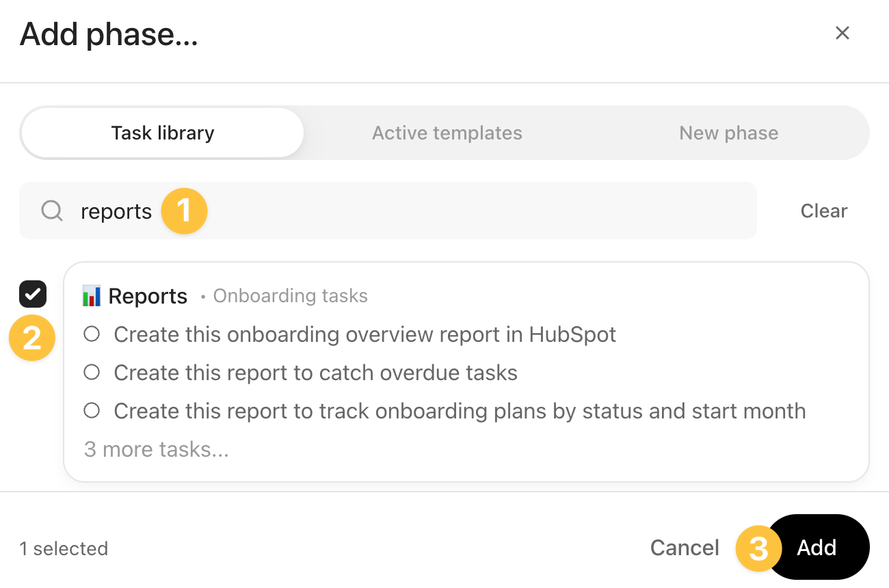Viewport: 889px width, 588px height.
Task: Click the yellow step 1 marker
Action: click(x=184, y=211)
